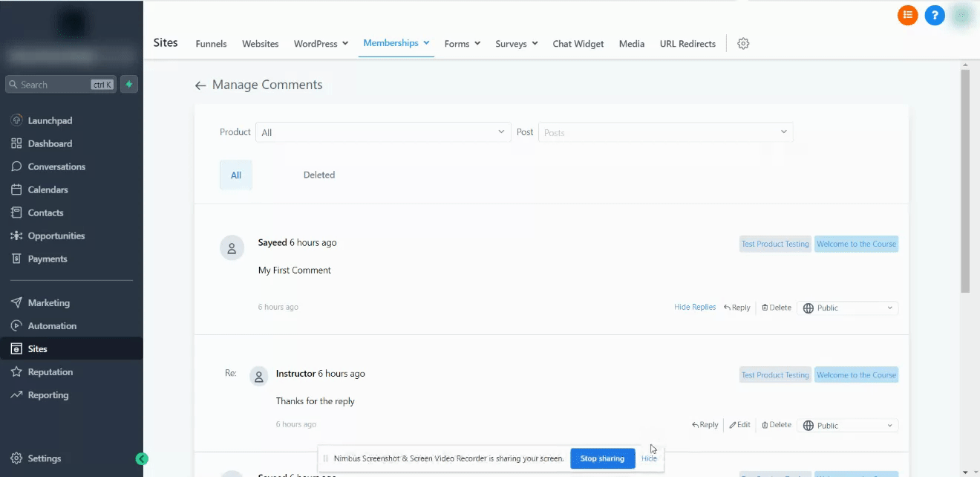980x477 pixels.
Task: Click the 'Thanks for the reply' text
Action: (316, 401)
